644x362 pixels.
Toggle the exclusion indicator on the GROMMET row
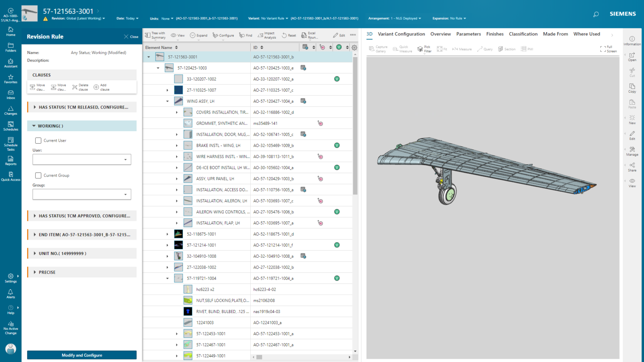pos(320,123)
